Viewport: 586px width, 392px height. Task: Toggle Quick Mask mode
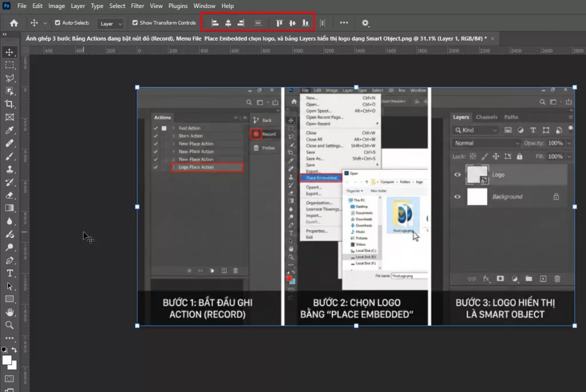click(x=10, y=379)
